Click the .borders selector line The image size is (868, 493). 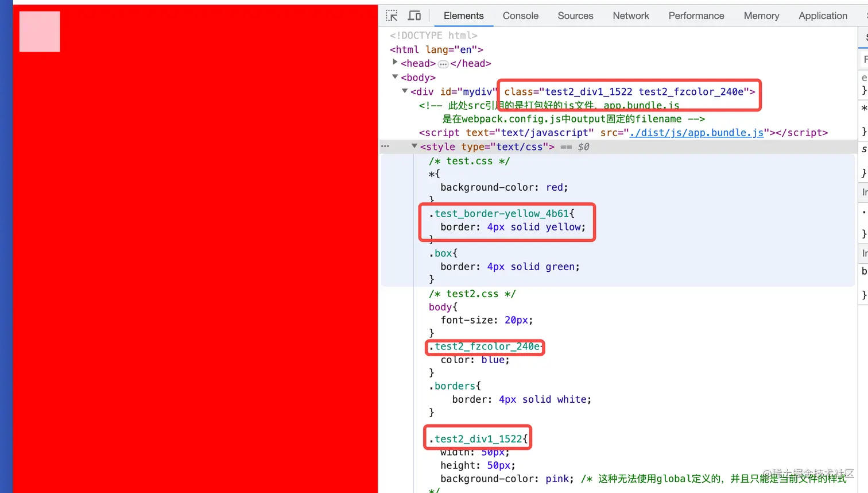click(455, 386)
